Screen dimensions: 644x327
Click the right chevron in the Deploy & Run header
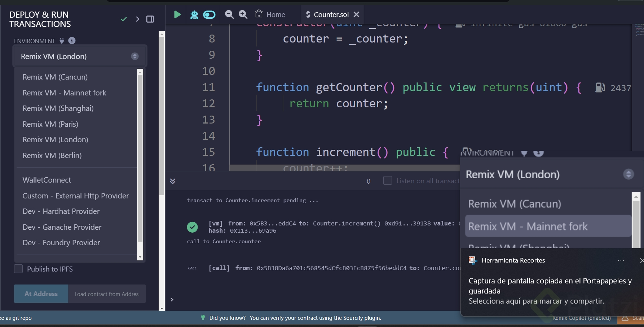click(137, 19)
